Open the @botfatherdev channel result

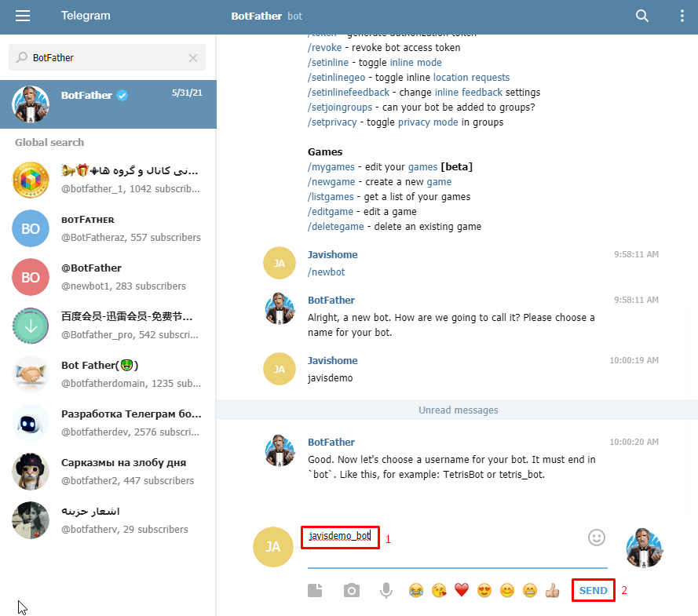[108, 423]
